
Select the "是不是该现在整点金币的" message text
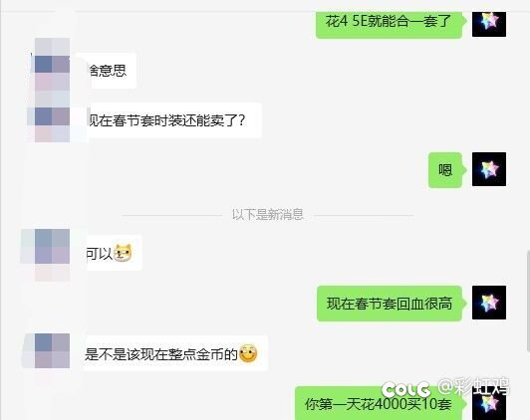161,354
